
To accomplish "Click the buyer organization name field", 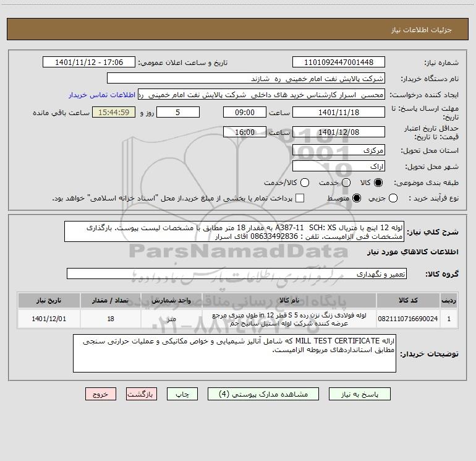I will click(246, 79).
